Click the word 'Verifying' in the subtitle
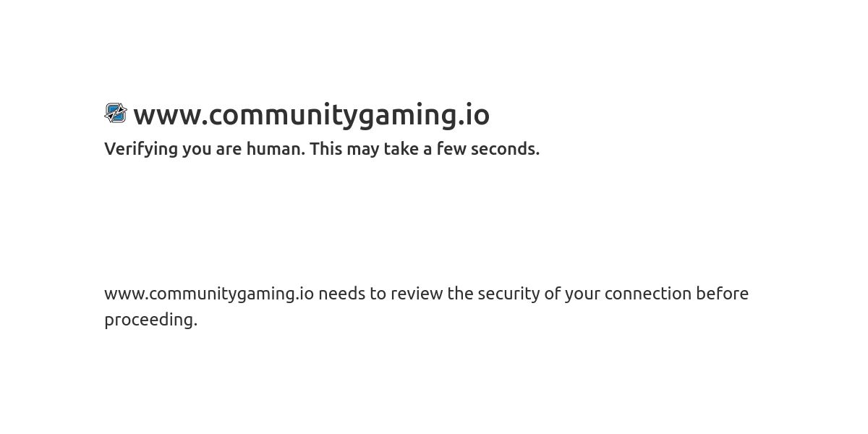This screenshot has width=868, height=434. [x=141, y=149]
